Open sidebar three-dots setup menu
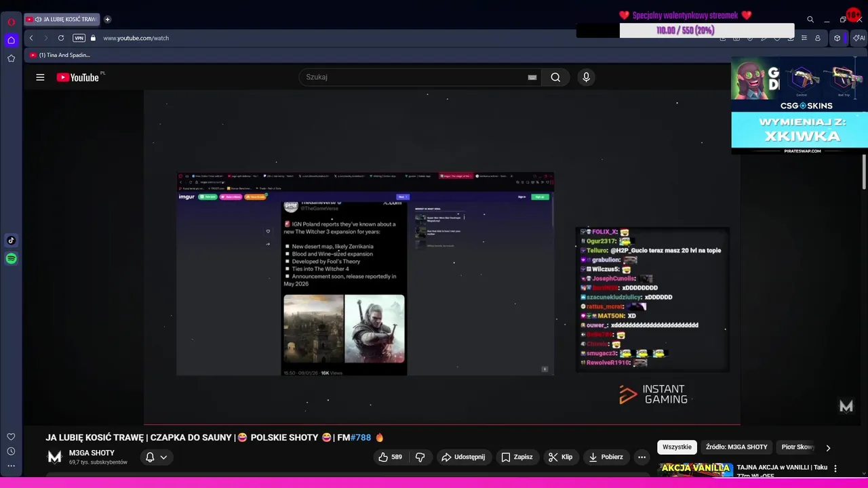 pyautogui.click(x=11, y=466)
